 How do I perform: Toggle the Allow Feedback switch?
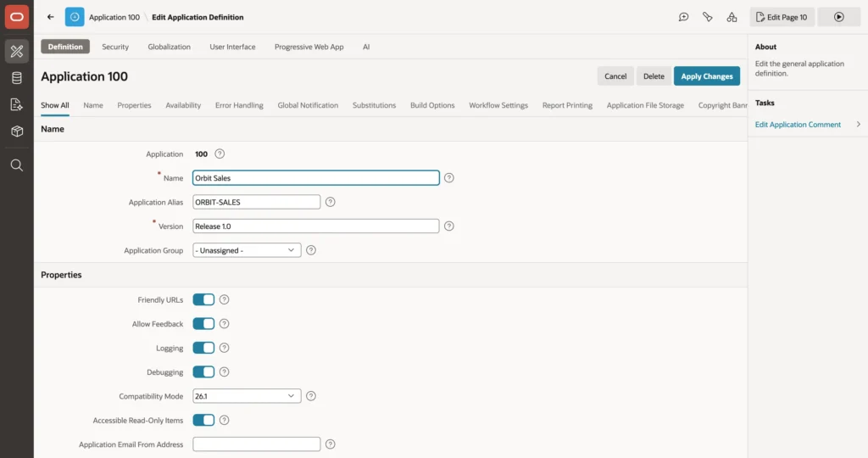click(x=203, y=324)
